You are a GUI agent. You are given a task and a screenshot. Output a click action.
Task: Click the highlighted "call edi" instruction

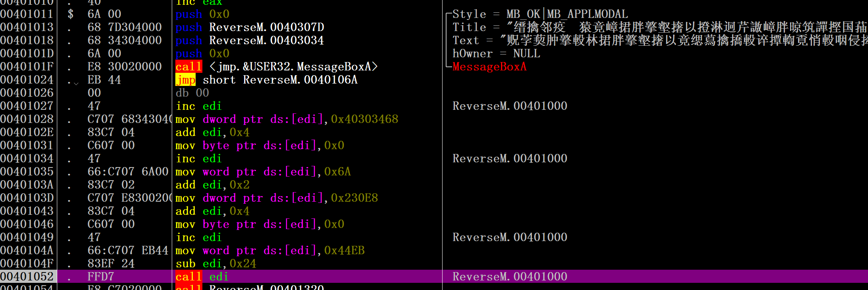(202, 277)
